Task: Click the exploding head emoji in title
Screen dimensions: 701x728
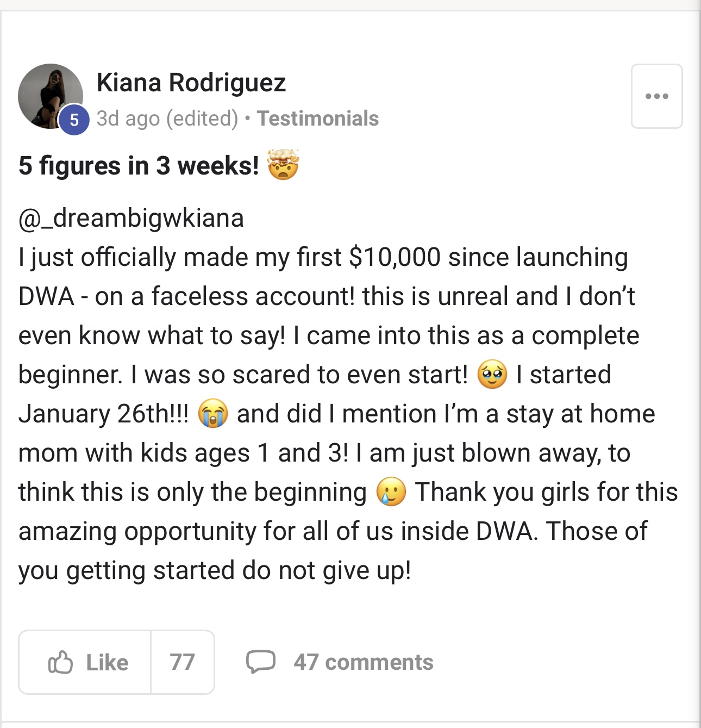Action: 283,164
